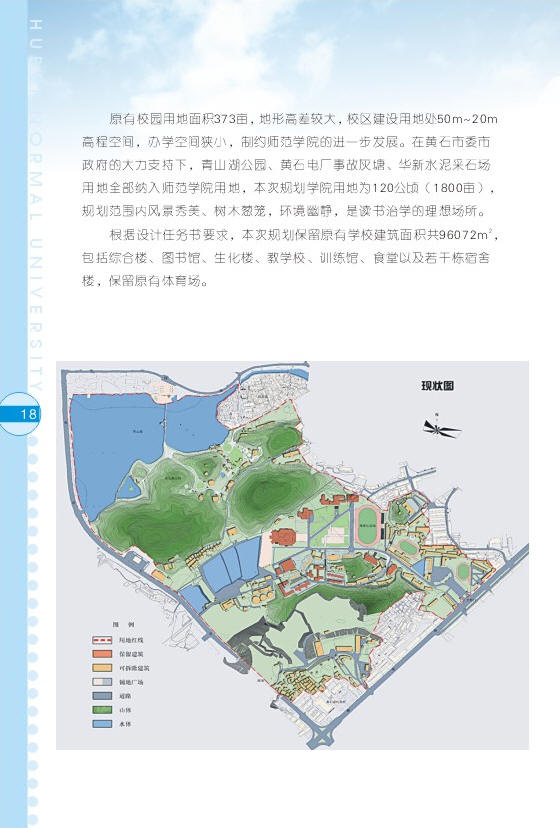
Task: Click the vertical NORMAL UNIVERSITY sidebar text
Action: tap(36, 206)
